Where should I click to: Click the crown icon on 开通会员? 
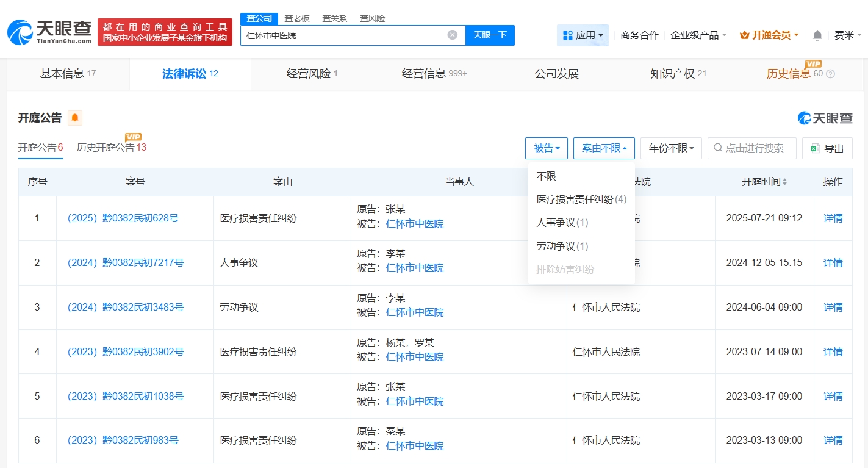click(x=745, y=35)
